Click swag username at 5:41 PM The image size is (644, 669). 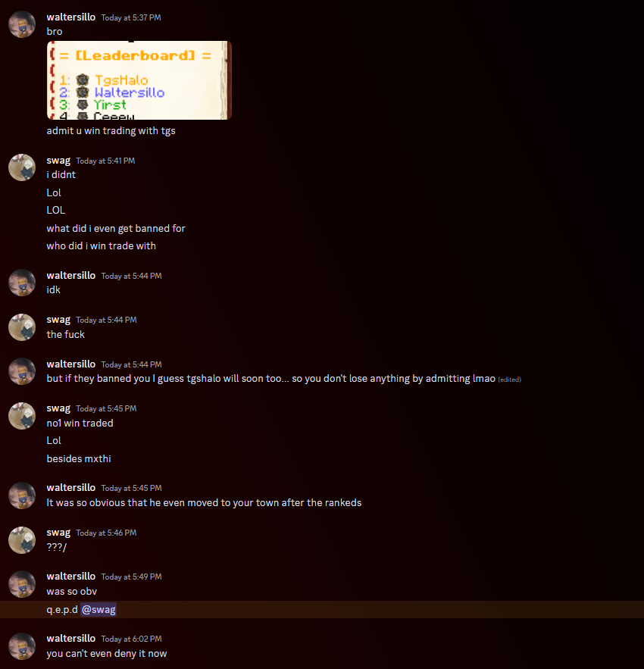tap(58, 161)
